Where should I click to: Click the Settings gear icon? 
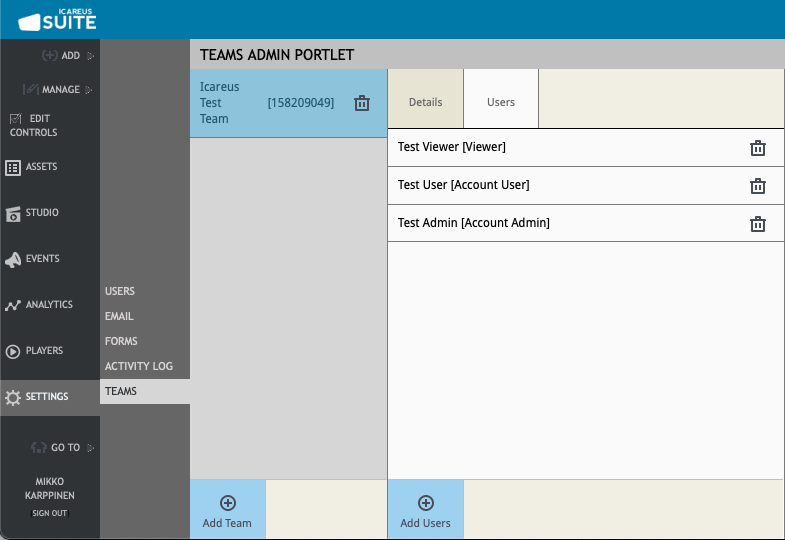(x=13, y=398)
